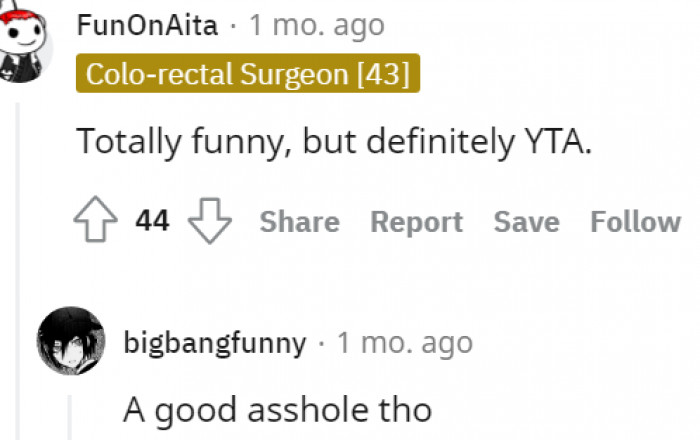Viewport: 700px width, 440px height.
Task: Report the 'definitely YTA' comment
Action: (x=416, y=221)
